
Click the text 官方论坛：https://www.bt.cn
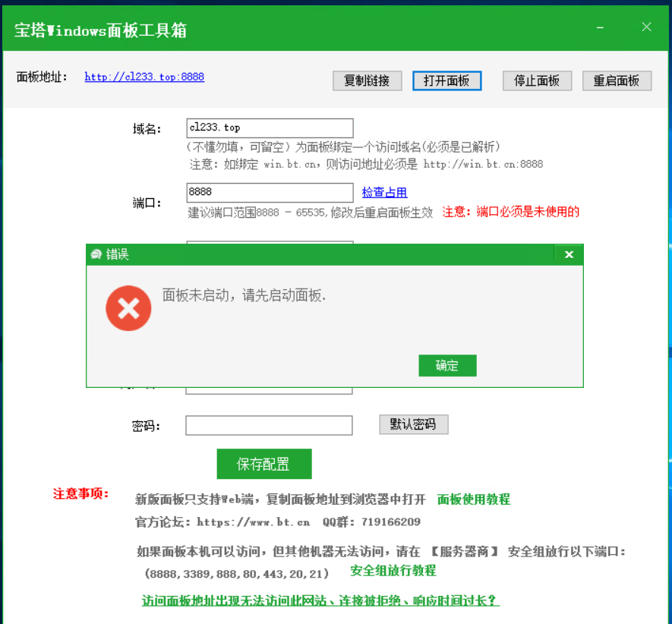click(x=222, y=522)
